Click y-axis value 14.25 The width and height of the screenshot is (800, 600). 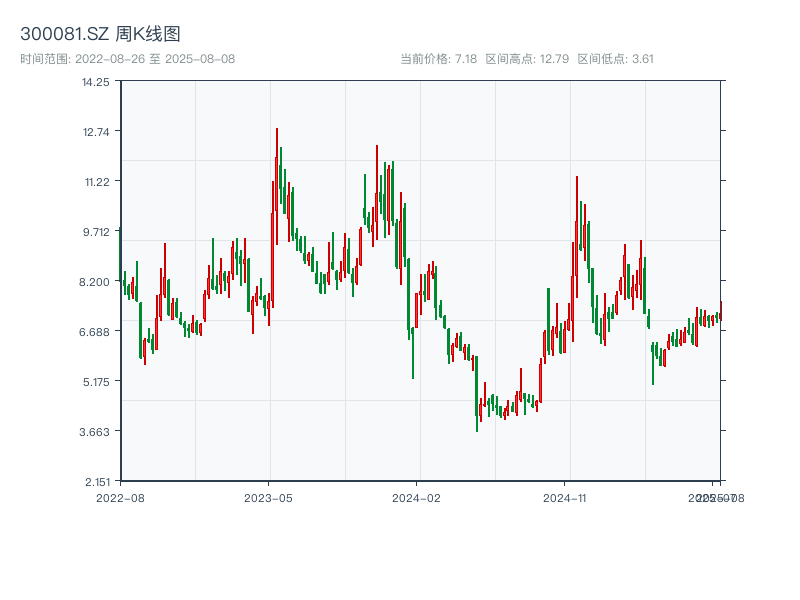[x=96, y=82]
